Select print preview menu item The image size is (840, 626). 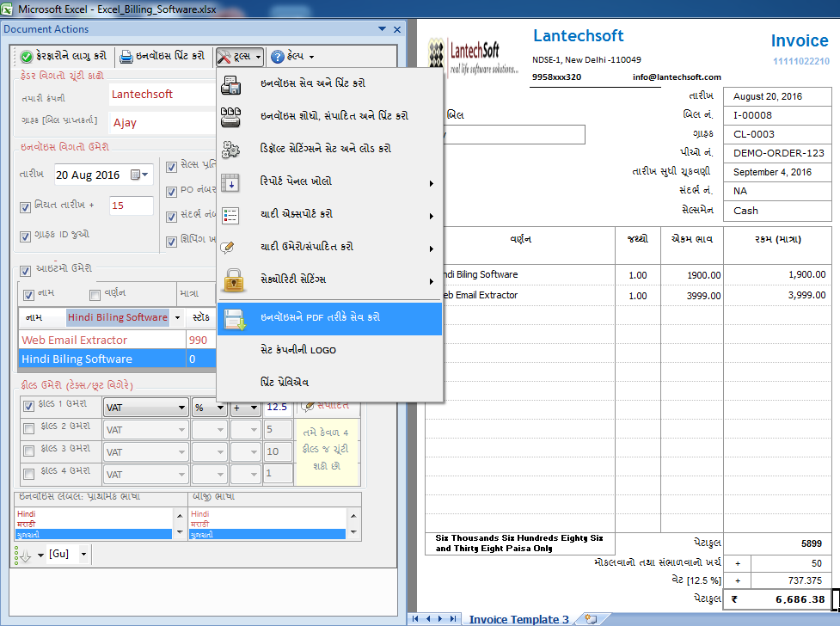click(329, 383)
